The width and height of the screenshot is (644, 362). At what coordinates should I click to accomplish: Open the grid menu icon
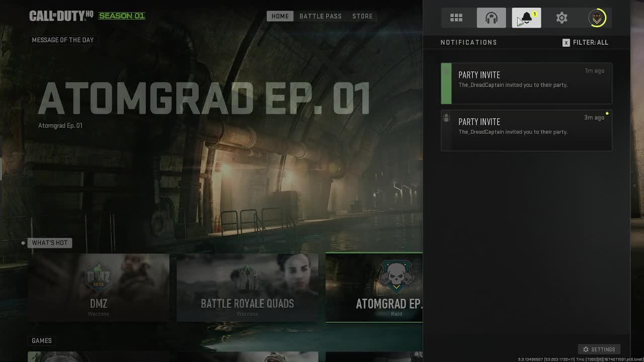click(456, 18)
